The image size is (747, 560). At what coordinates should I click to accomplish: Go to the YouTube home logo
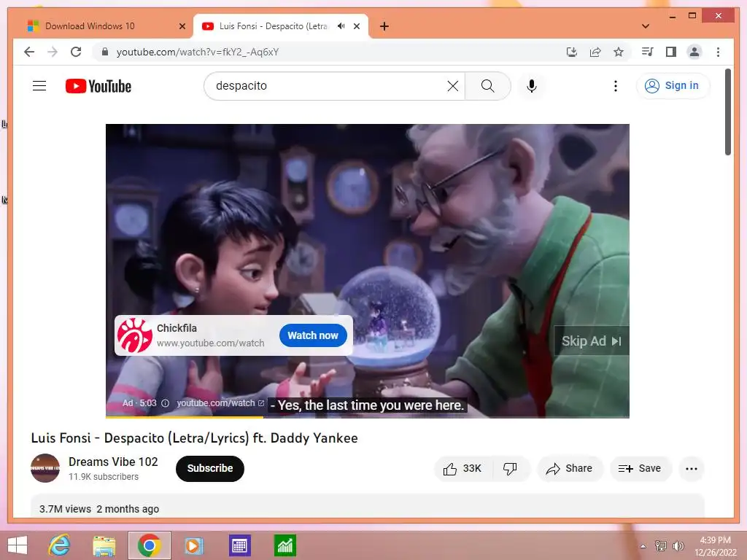98,86
